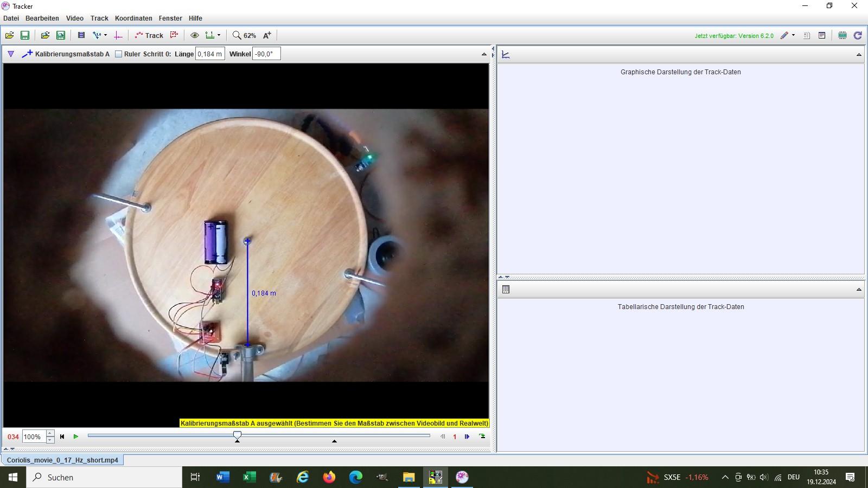
Task: Click the refresh icon in toolbar
Action: coord(858,35)
